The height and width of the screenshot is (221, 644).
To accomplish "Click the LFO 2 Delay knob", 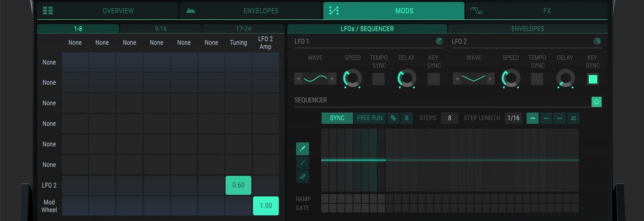I will tap(565, 78).
